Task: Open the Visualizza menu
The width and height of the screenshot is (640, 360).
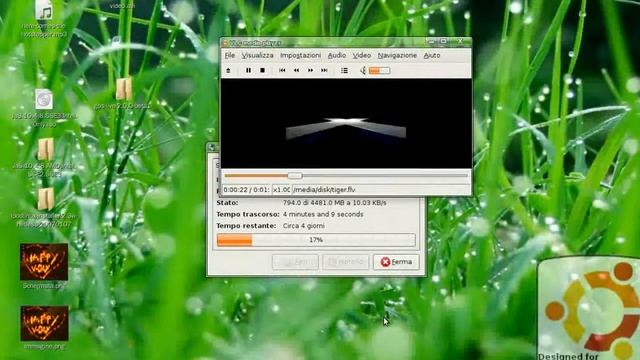Action: pyautogui.click(x=257, y=55)
